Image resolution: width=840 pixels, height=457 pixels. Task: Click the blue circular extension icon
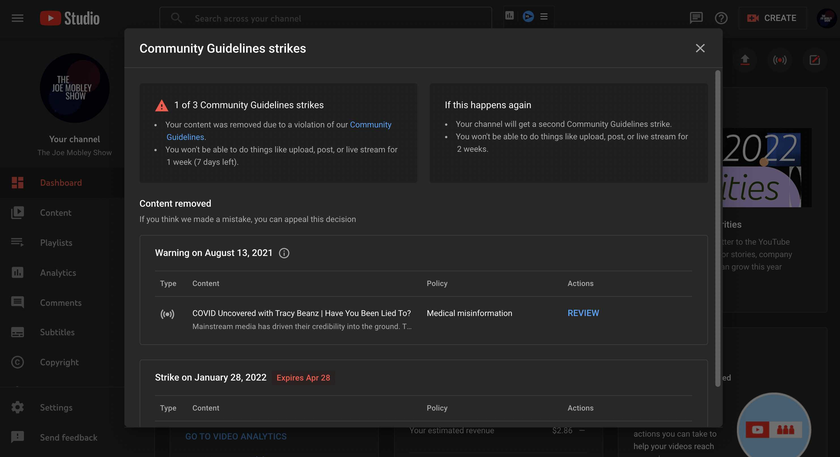528,17
